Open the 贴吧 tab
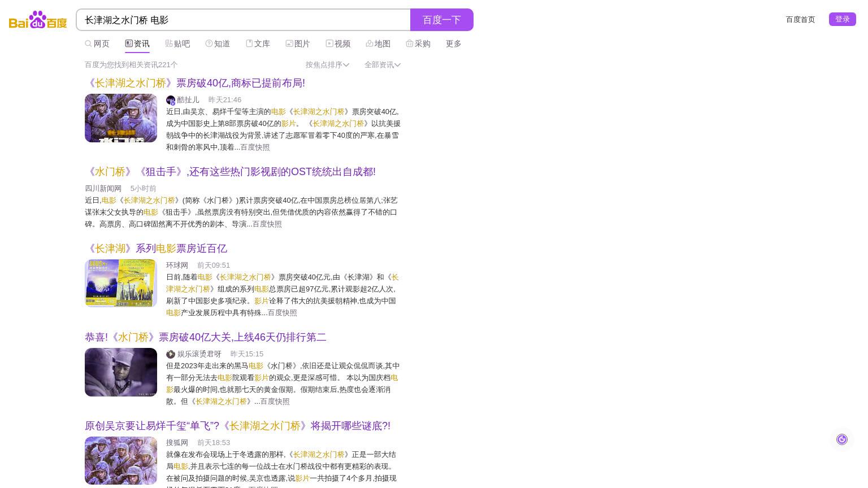This screenshot has height=488, width=868. coord(181,43)
